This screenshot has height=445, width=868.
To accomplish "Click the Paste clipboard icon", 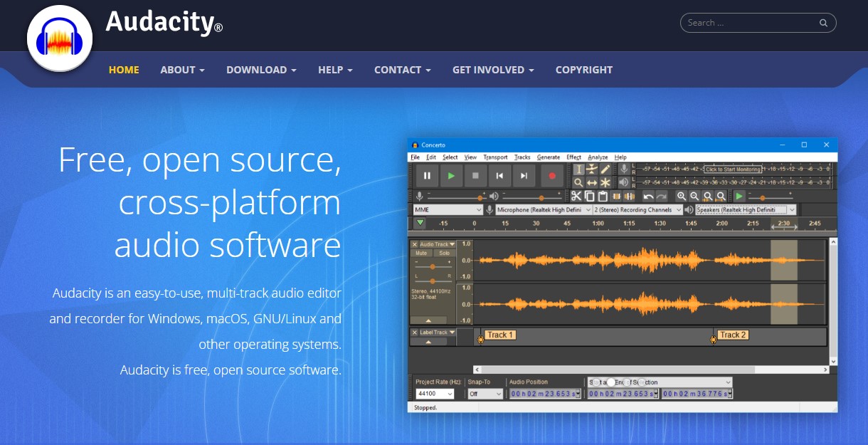I will tap(603, 197).
